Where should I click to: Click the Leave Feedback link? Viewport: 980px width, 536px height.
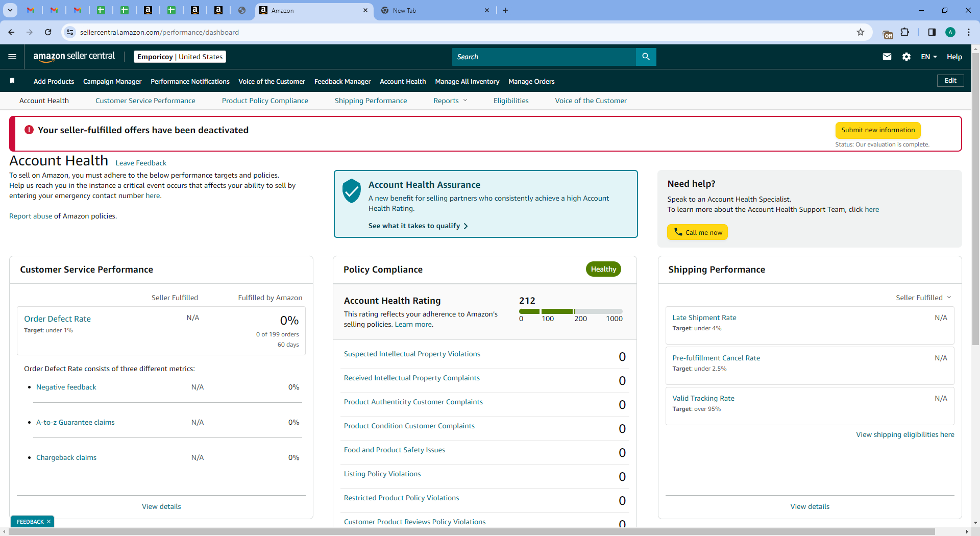141,163
